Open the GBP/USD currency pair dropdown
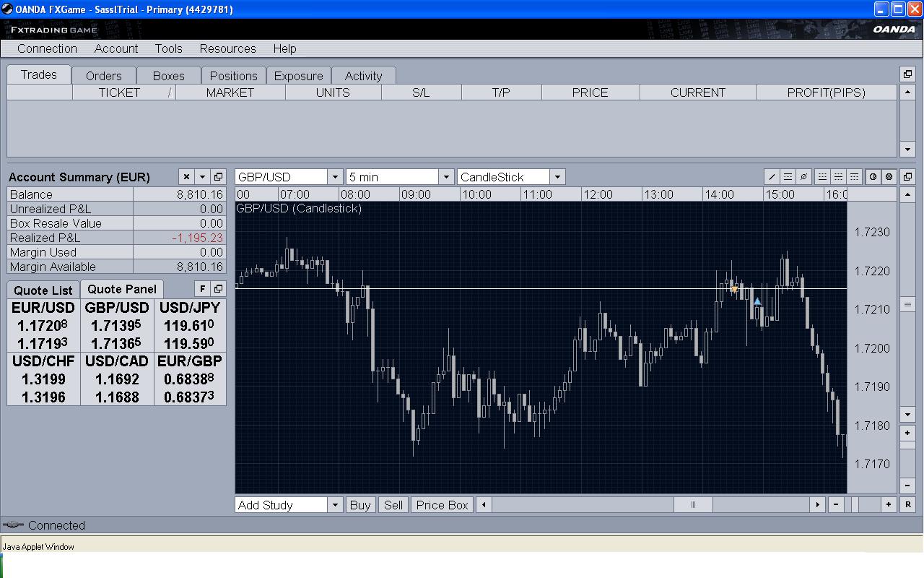Viewport: 924px width, 578px height. [335, 177]
